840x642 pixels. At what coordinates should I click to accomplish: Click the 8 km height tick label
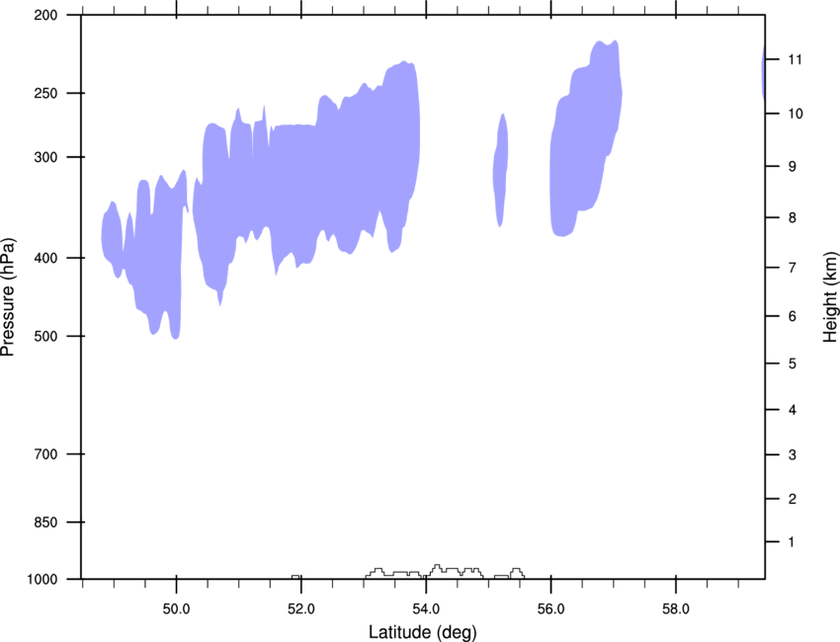pyautogui.click(x=793, y=218)
